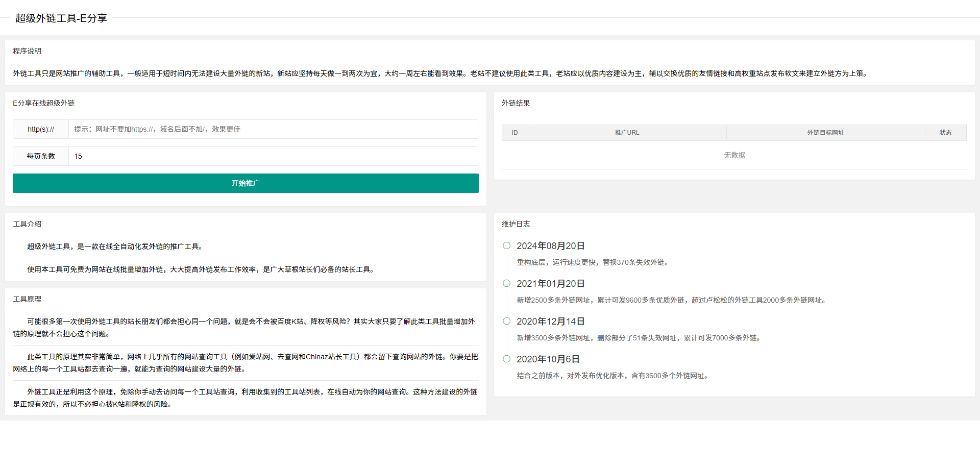Click the ID column header
This screenshot has height=469, width=980.
pyautogui.click(x=514, y=132)
